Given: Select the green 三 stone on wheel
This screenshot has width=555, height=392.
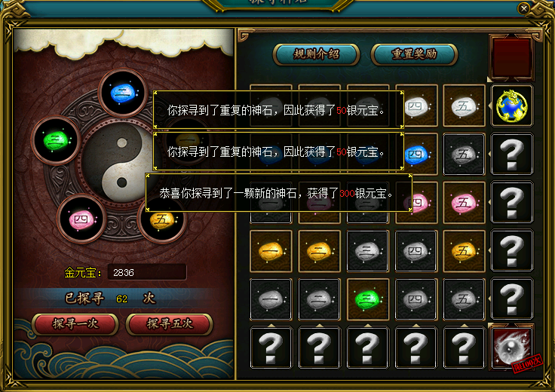Looking at the screenshot, I should click(x=56, y=140).
